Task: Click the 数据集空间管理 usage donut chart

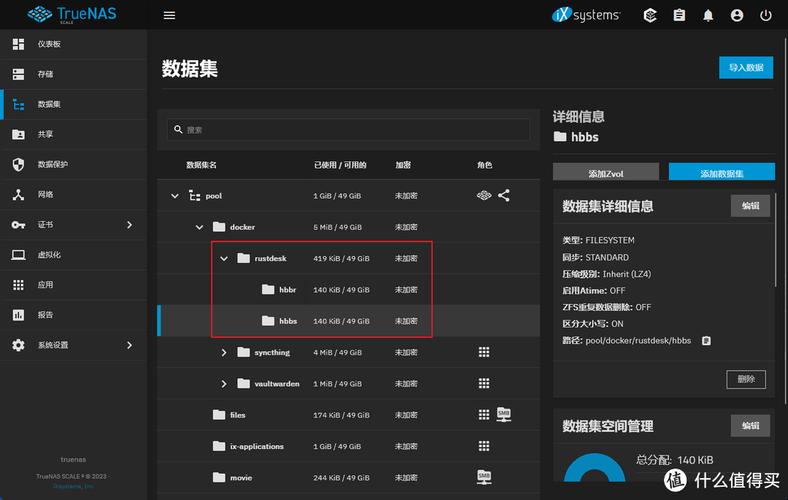Action: (x=595, y=468)
